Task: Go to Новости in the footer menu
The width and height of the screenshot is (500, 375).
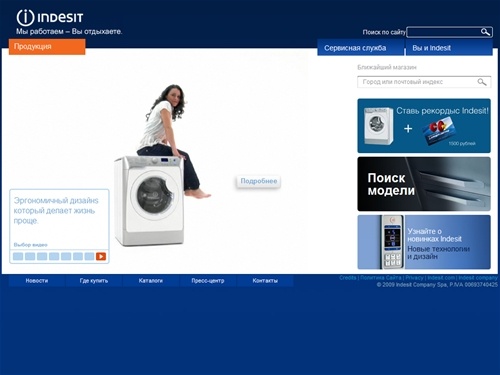Action: coord(37,281)
